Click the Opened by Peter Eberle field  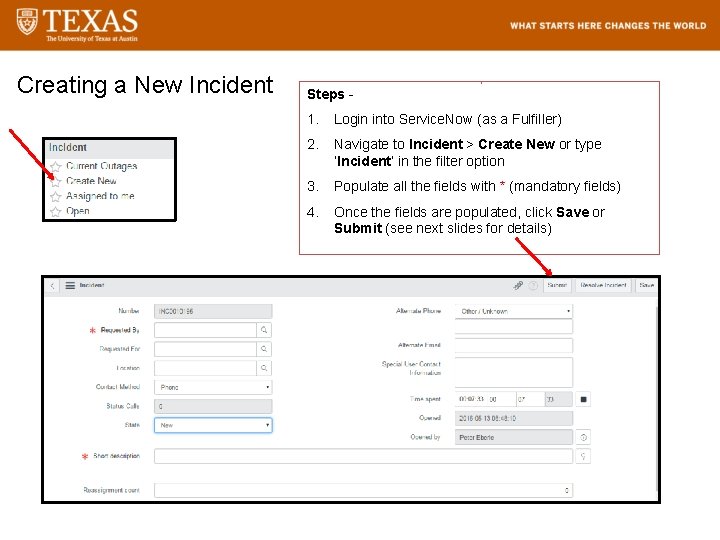(x=513, y=438)
